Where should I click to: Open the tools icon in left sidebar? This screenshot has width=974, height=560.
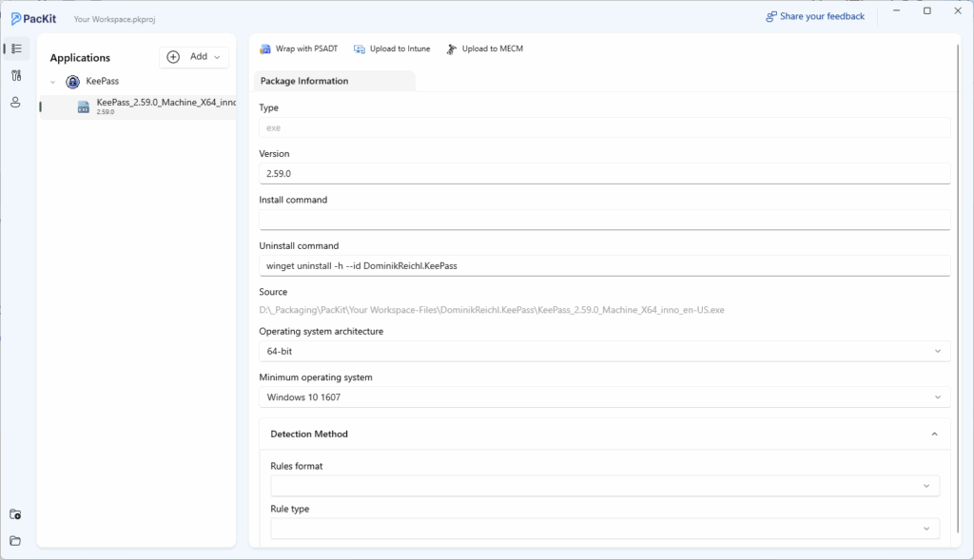(16, 75)
